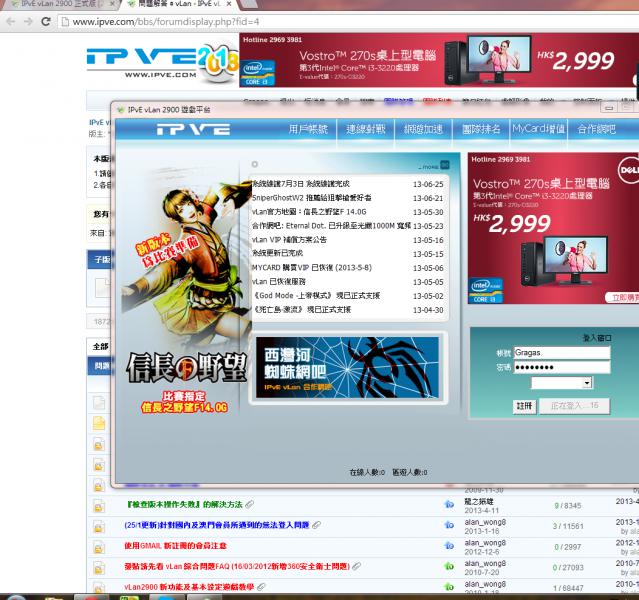
Task: Open news item MYCARD 購買VIP 已恢復
Action: pyautogui.click(x=312, y=267)
